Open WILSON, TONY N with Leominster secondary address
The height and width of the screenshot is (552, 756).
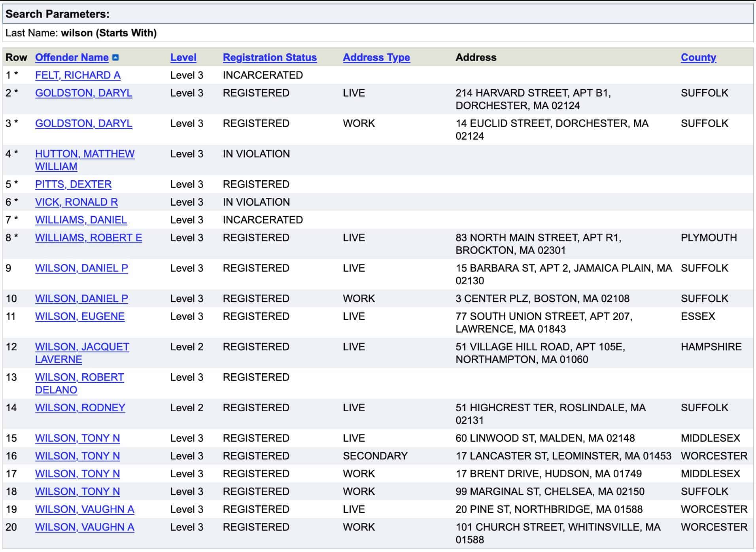[x=77, y=456]
